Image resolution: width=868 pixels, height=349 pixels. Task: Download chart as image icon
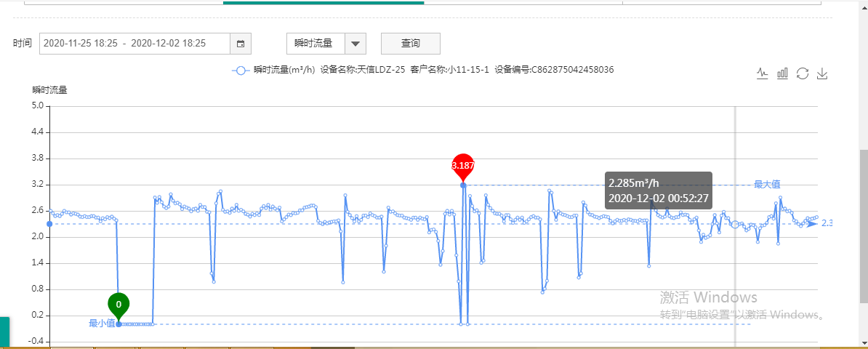[x=823, y=73]
